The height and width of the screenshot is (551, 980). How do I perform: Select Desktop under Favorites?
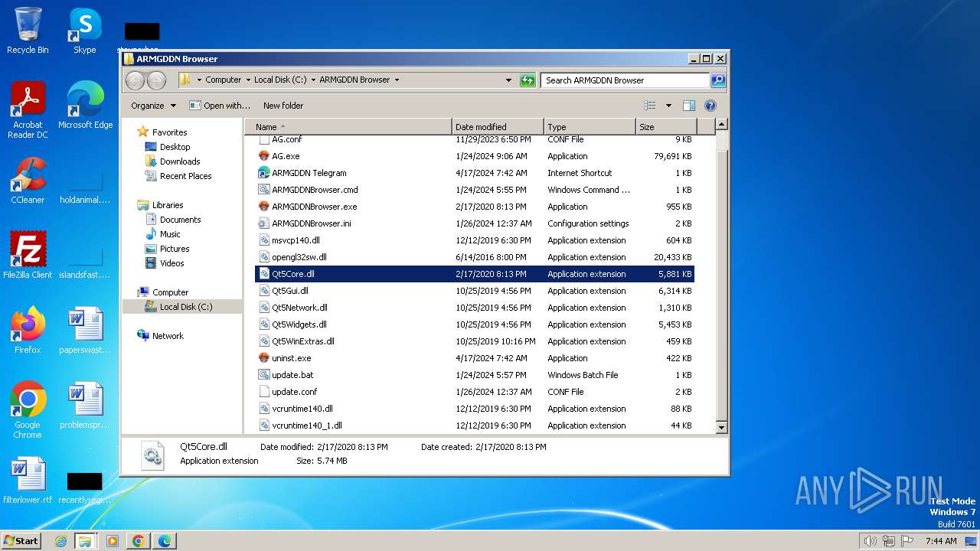point(175,147)
